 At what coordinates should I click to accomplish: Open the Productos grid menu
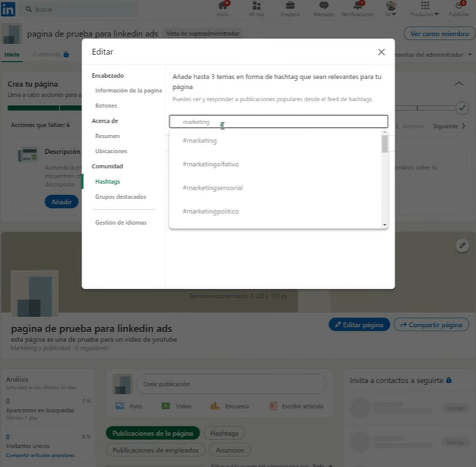click(425, 9)
